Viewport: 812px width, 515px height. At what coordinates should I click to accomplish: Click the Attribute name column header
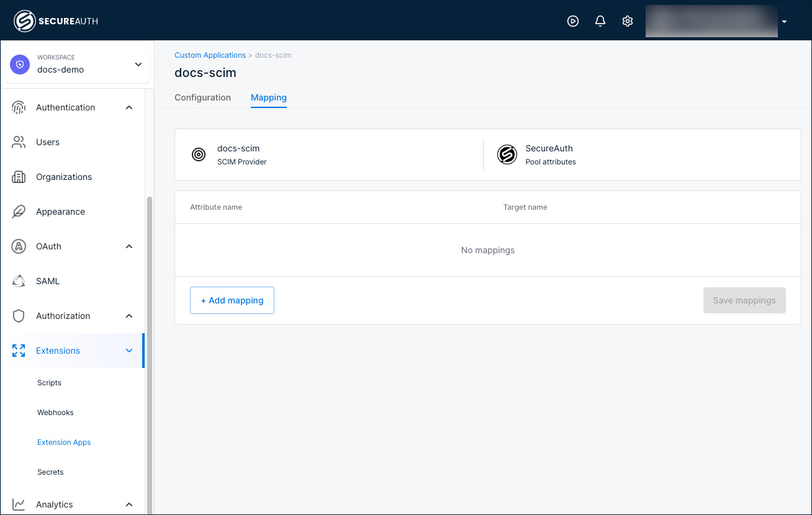216,207
